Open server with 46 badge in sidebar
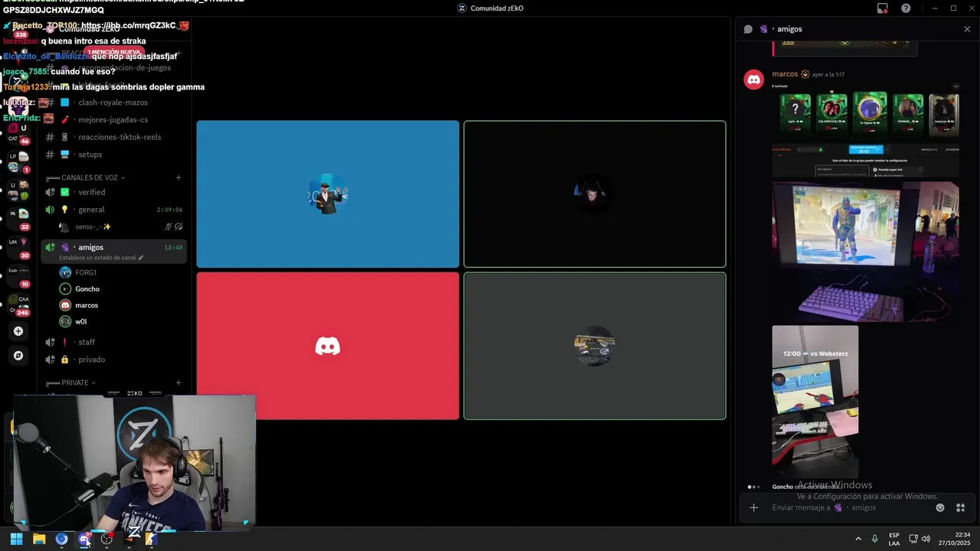This screenshot has height=551, width=980. tap(18, 134)
